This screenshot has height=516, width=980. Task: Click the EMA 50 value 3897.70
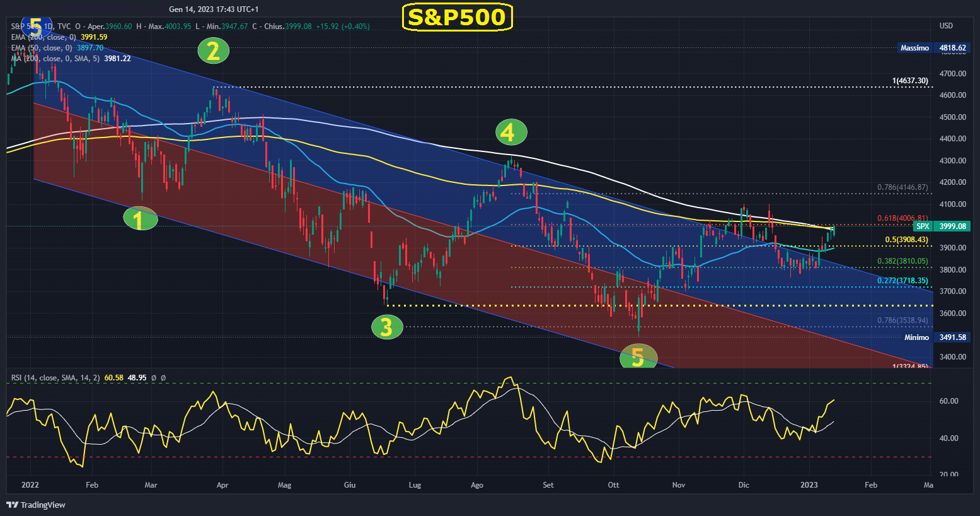90,48
